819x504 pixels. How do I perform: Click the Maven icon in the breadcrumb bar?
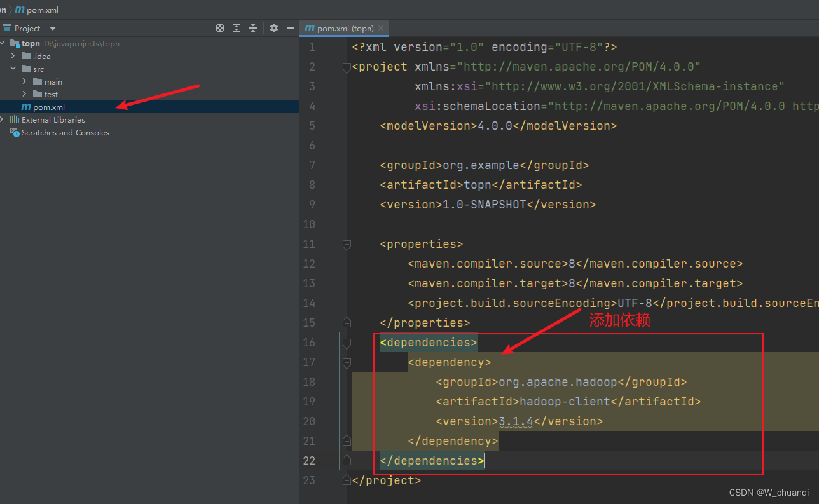pyautogui.click(x=20, y=10)
